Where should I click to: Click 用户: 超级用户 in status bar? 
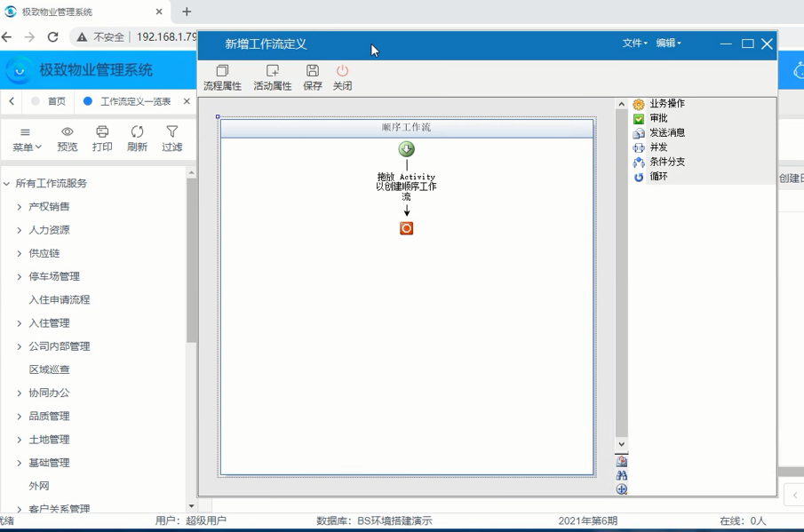tap(190, 520)
